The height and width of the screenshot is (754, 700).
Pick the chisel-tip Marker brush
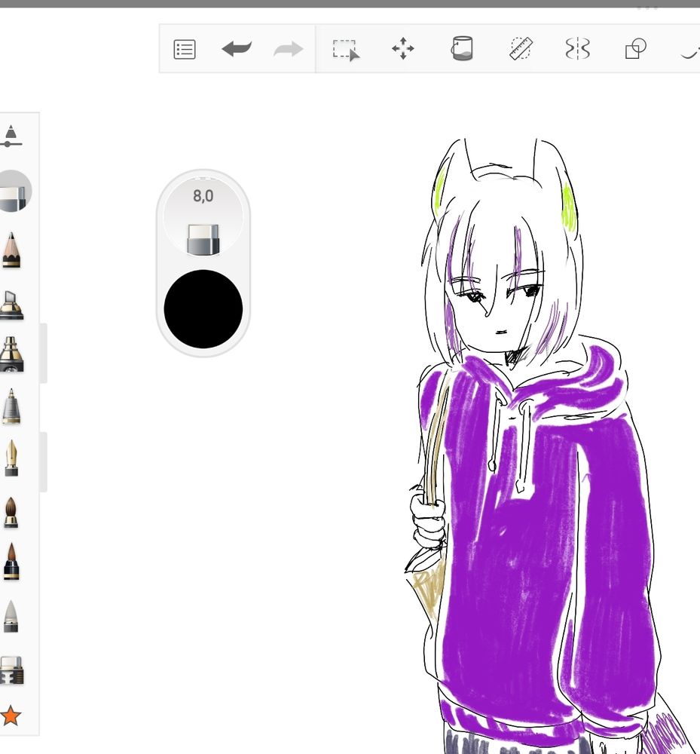[11, 305]
